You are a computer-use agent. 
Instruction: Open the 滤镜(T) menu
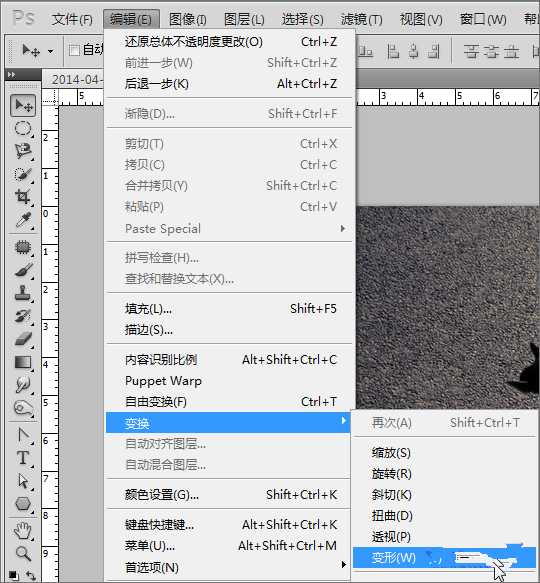(x=362, y=19)
